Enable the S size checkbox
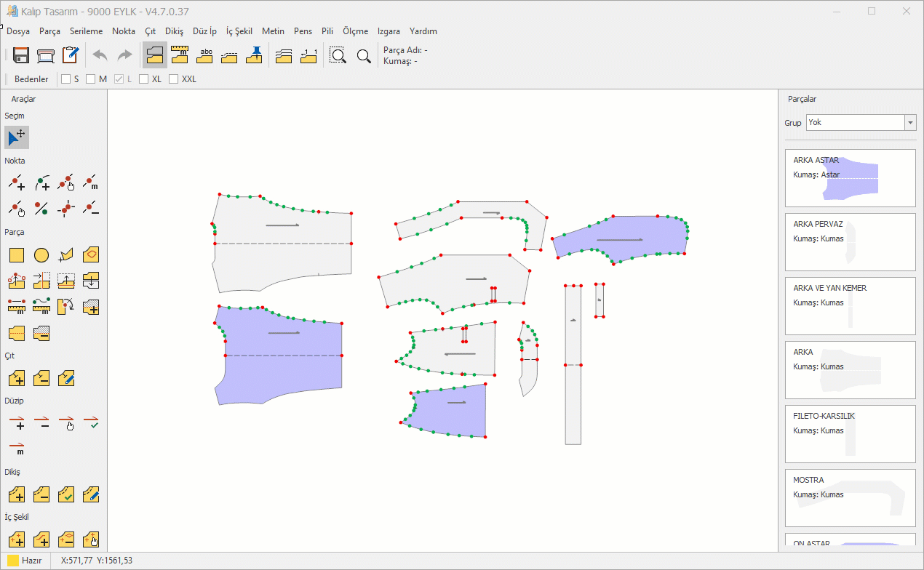Image resolution: width=924 pixels, height=570 pixels. click(x=66, y=79)
